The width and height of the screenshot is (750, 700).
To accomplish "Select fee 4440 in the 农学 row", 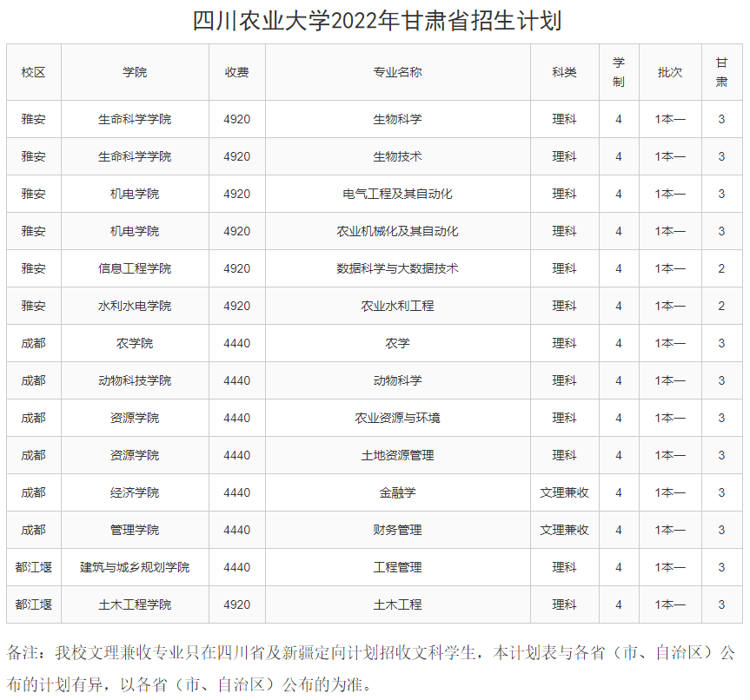I will [236, 343].
